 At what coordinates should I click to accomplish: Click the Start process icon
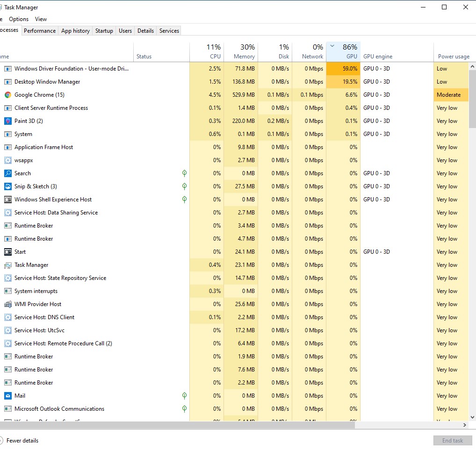[7, 252]
